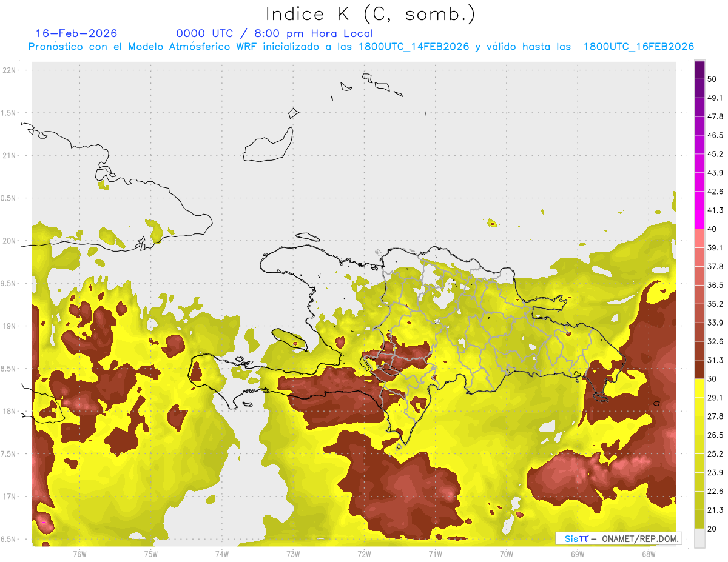Click the '39.1' legend value
Image resolution: width=728 pixels, height=562 pixels.
coord(715,247)
